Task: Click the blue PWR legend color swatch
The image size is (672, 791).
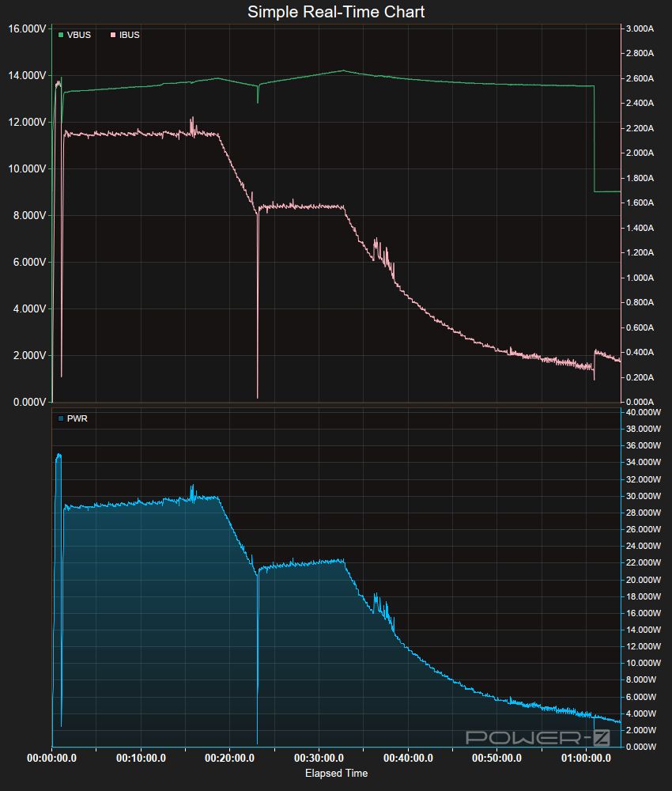Action: [61, 418]
